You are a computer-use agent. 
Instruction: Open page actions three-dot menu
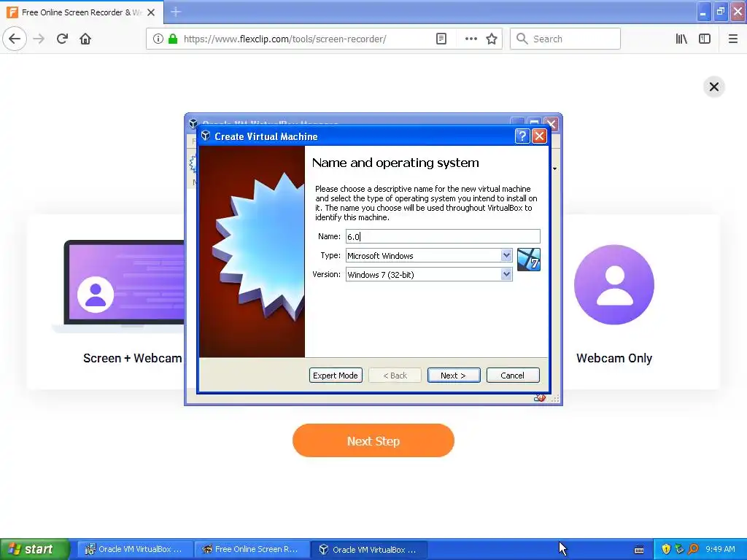coord(471,39)
